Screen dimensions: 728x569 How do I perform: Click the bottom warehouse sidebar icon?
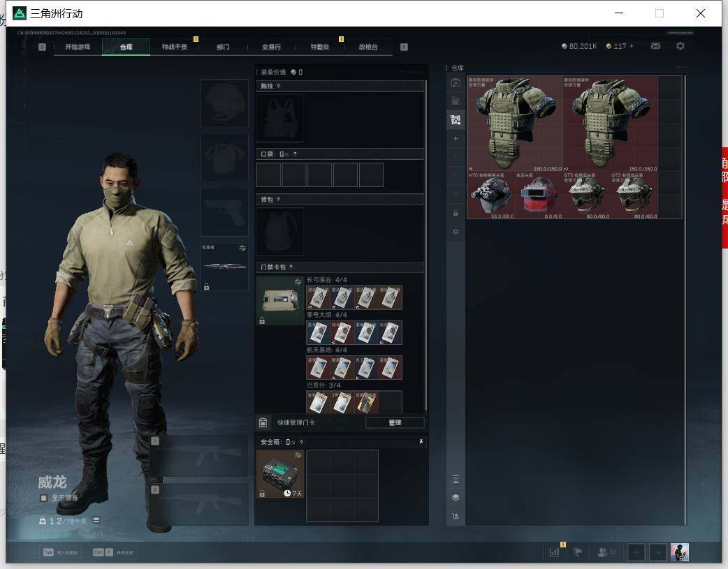(456, 516)
